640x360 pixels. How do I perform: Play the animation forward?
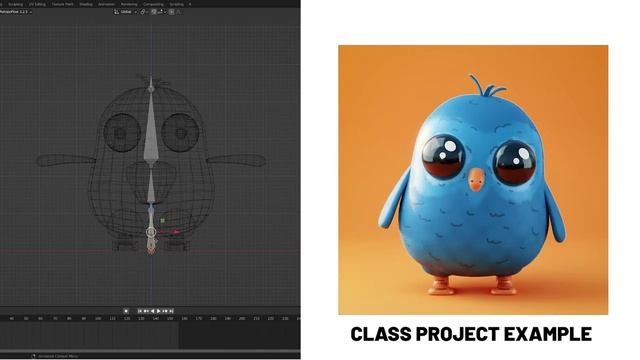point(159,311)
